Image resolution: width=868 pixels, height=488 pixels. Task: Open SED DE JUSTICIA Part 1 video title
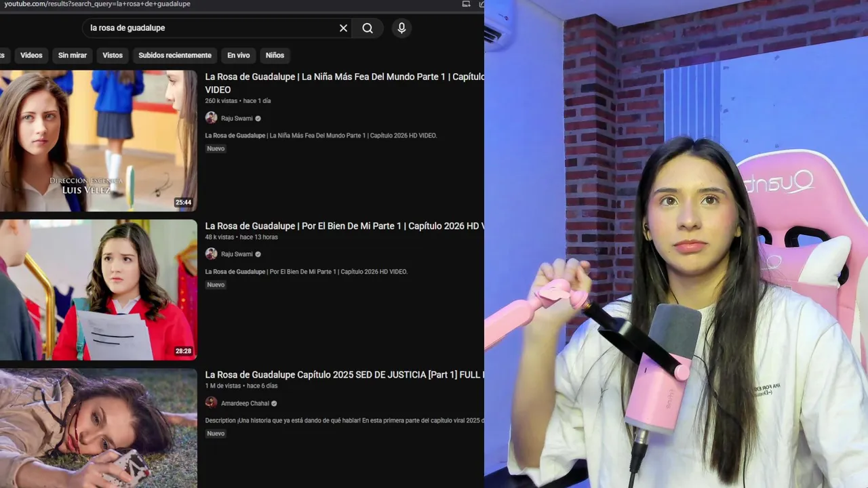click(344, 375)
